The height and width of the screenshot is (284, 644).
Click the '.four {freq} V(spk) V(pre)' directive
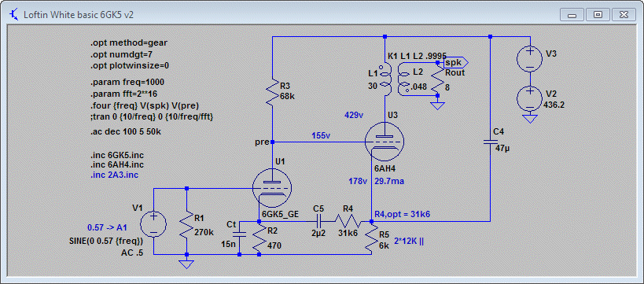point(145,105)
